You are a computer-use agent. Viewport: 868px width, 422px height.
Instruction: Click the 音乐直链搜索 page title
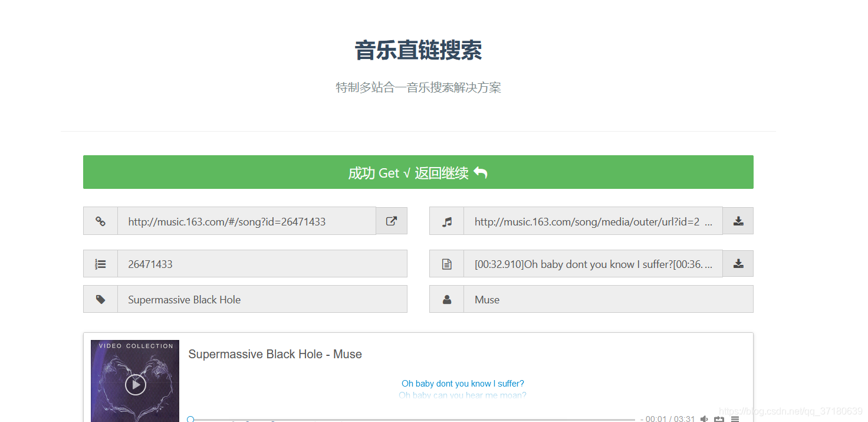click(418, 51)
